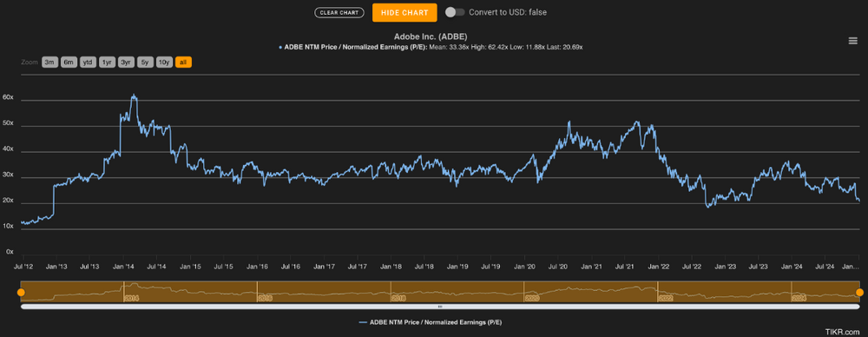Viewport: 868px width, 337px height.
Task: Select the 10y zoom range
Action: pos(164,62)
